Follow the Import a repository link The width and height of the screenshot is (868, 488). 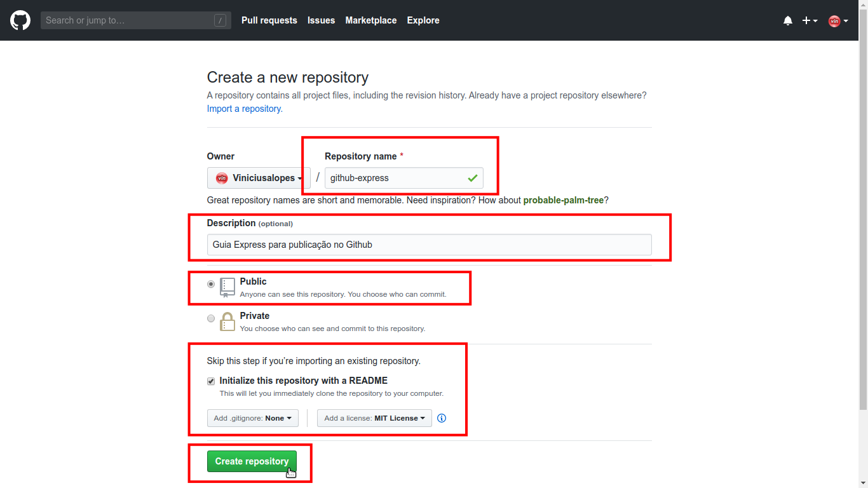(245, 109)
